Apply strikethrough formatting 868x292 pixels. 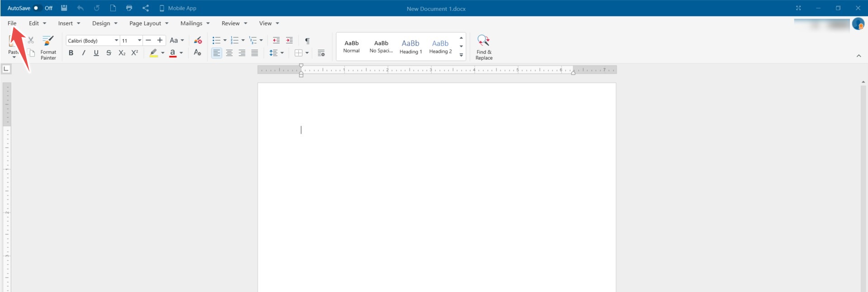tap(108, 53)
